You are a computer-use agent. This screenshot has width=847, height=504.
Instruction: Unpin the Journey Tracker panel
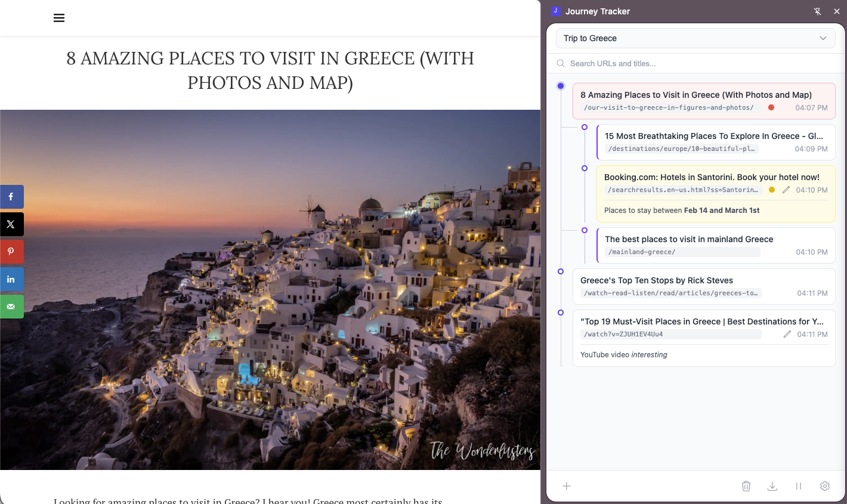coord(818,11)
